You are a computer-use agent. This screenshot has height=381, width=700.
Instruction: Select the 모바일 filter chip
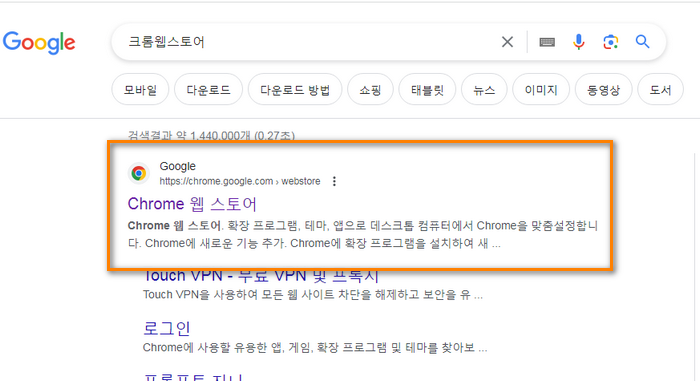[x=140, y=90]
